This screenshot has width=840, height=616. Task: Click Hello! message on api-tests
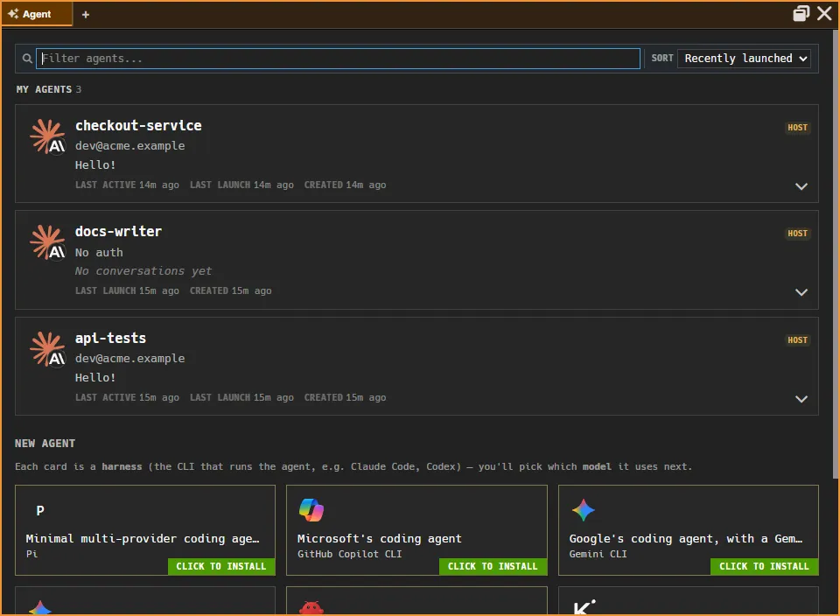[x=95, y=378]
